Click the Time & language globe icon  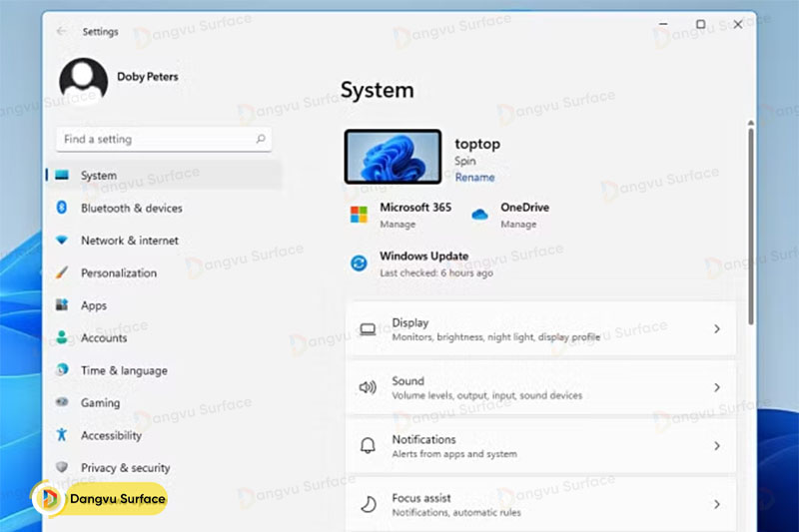pos(62,369)
